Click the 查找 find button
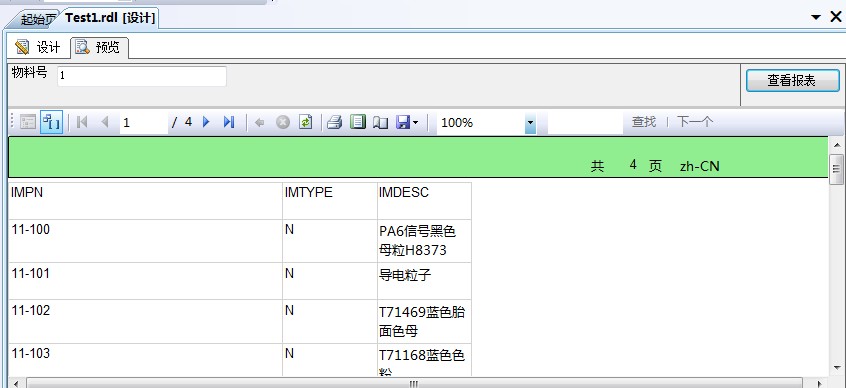The width and height of the screenshot is (846, 388). click(644, 122)
